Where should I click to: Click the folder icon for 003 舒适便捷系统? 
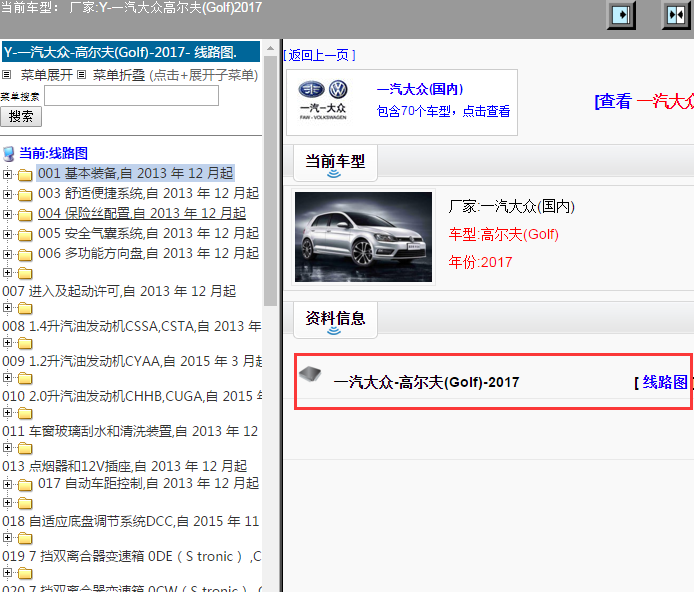coord(25,195)
